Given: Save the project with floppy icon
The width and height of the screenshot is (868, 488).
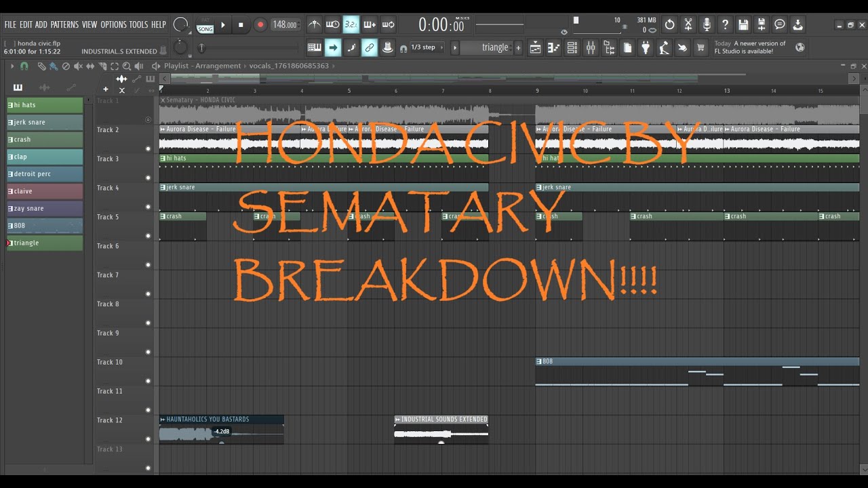Looking at the screenshot, I should pyautogui.click(x=743, y=25).
